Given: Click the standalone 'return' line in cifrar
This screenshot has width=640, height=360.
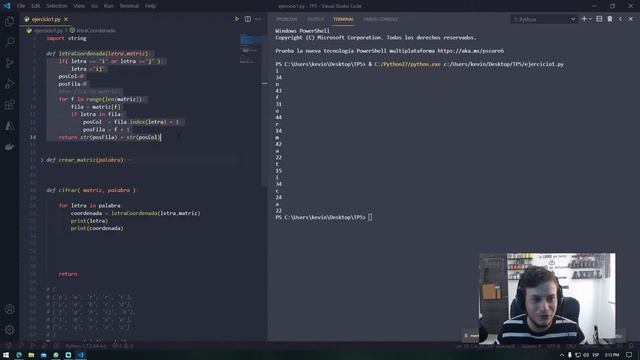Looking at the screenshot, I should [68, 274].
